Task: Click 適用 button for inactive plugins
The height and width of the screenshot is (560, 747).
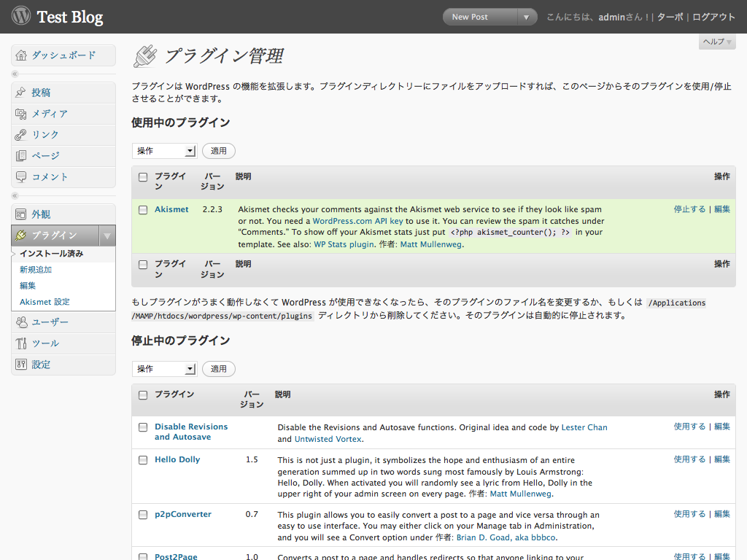Action: (219, 369)
